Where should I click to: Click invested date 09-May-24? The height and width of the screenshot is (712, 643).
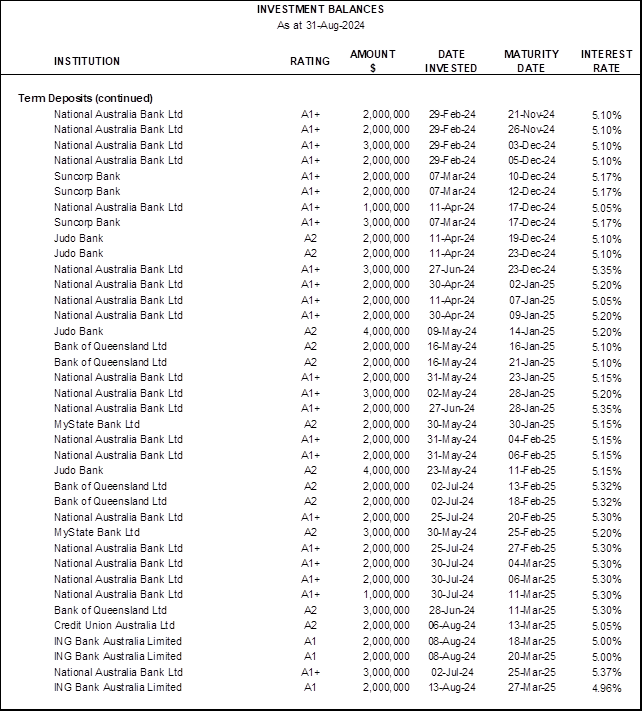click(452, 331)
